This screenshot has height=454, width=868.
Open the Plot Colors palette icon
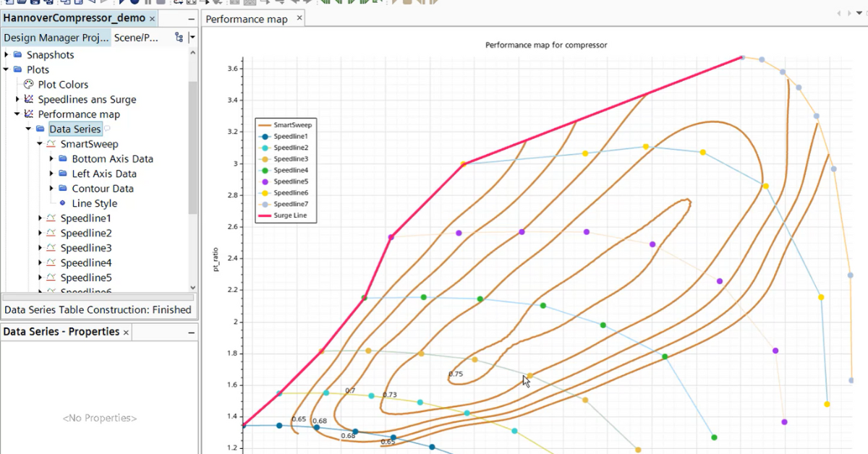tap(27, 84)
